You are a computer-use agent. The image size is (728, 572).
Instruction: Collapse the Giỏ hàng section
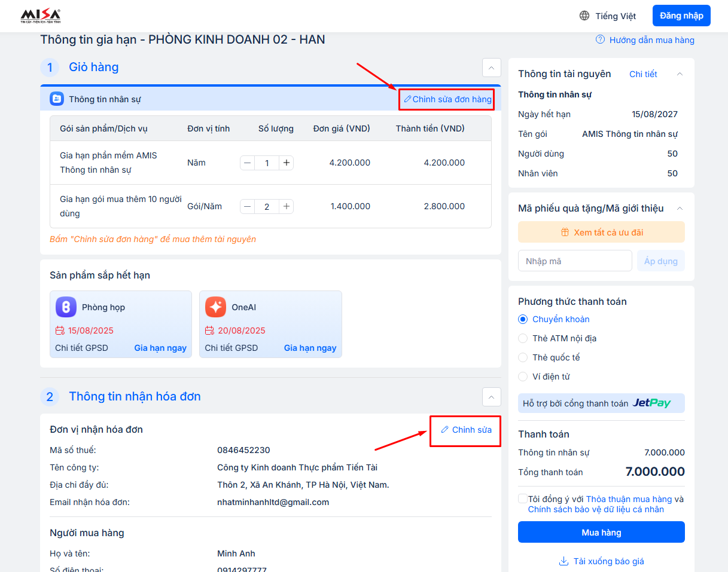[x=491, y=68]
